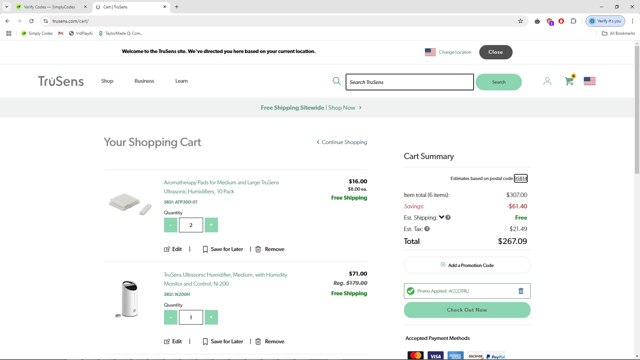Remove Aromatherapy Pads from cart
640x360 pixels.
tap(270, 249)
